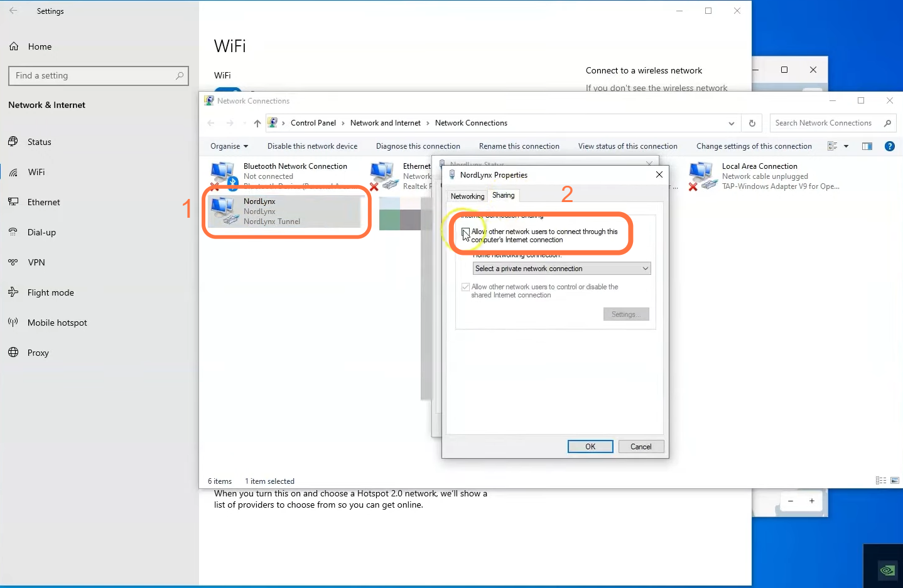Zoom in with plus button in background window
The image size is (903, 588).
point(812,501)
